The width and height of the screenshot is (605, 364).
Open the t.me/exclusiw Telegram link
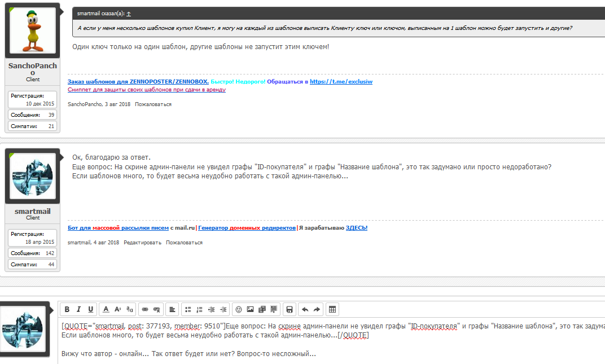[341, 81]
